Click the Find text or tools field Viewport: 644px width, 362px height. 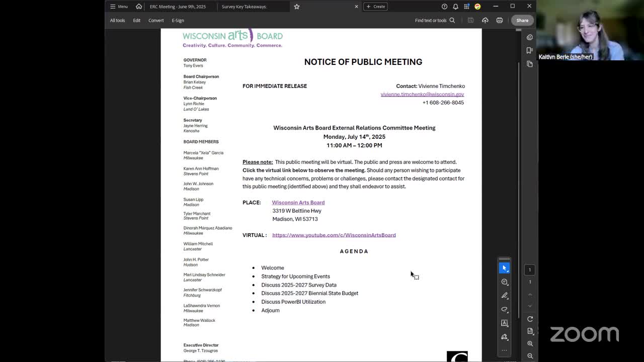tap(435, 21)
